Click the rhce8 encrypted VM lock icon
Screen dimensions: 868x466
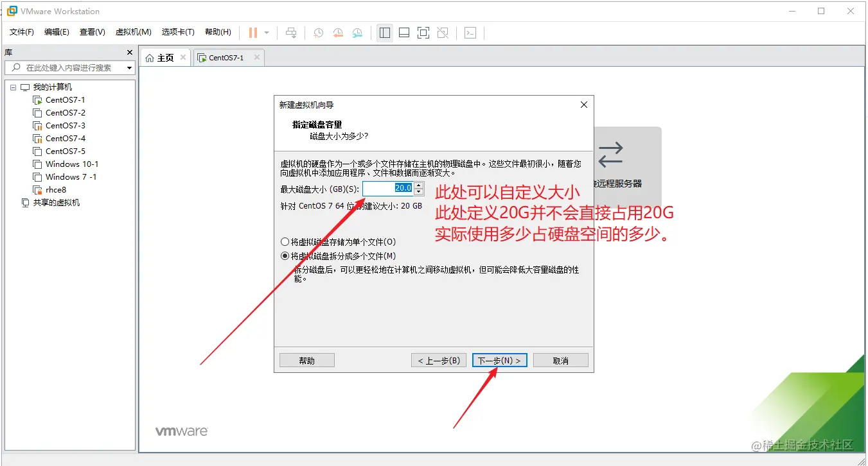click(37, 190)
